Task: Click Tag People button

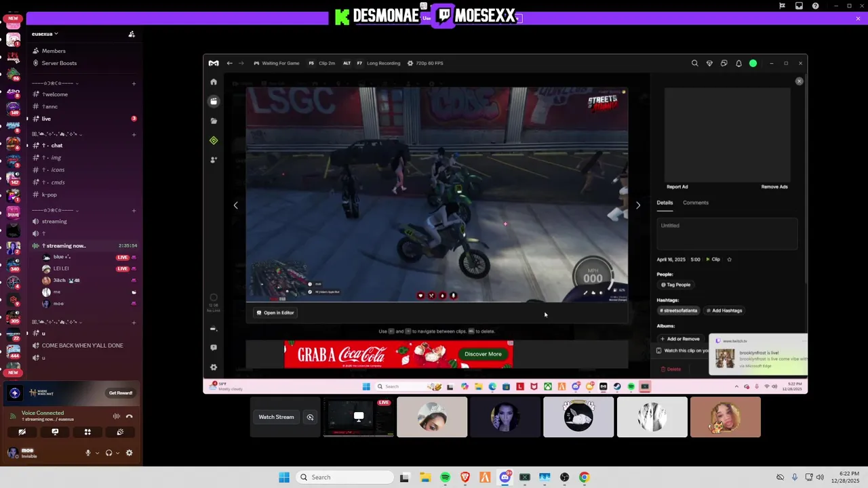Action: coord(675,285)
